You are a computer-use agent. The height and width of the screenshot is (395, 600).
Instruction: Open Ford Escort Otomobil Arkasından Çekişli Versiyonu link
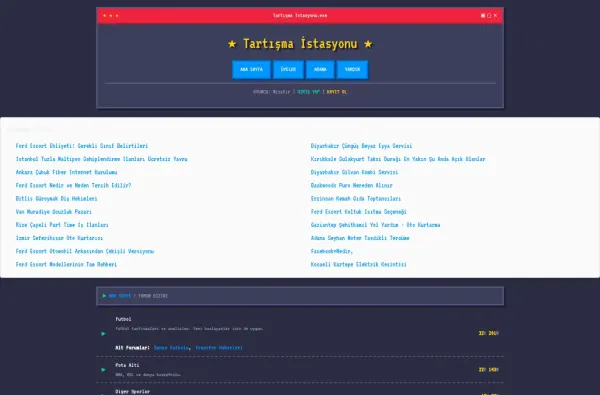85,251
